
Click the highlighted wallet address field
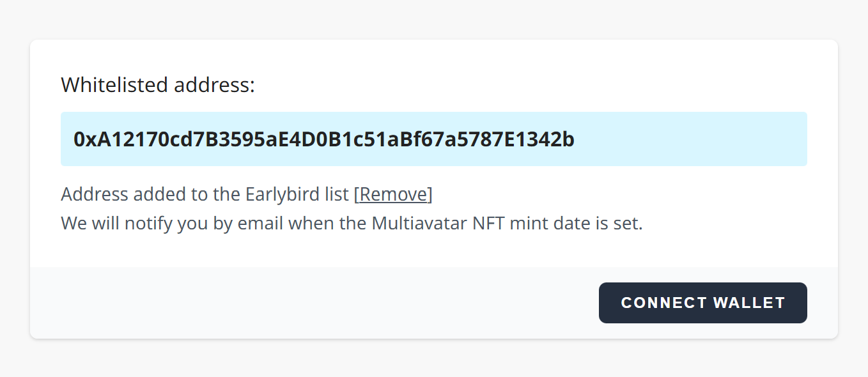[x=434, y=139]
